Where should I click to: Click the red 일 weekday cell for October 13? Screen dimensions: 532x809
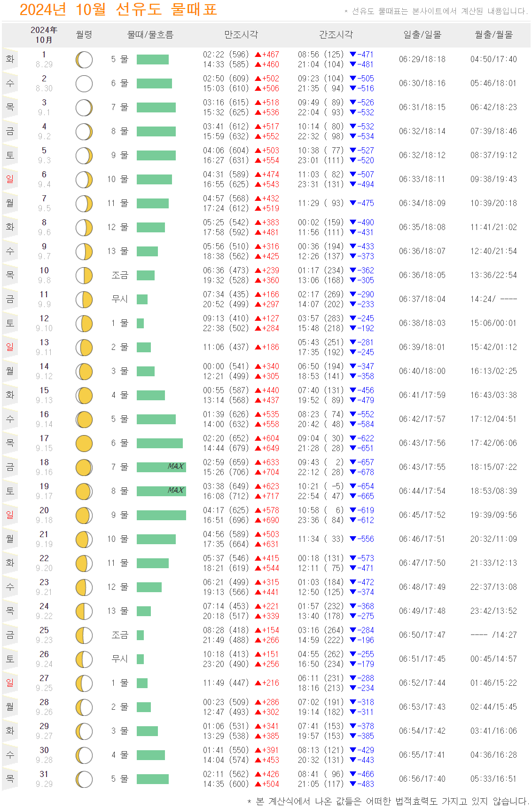click(x=10, y=347)
